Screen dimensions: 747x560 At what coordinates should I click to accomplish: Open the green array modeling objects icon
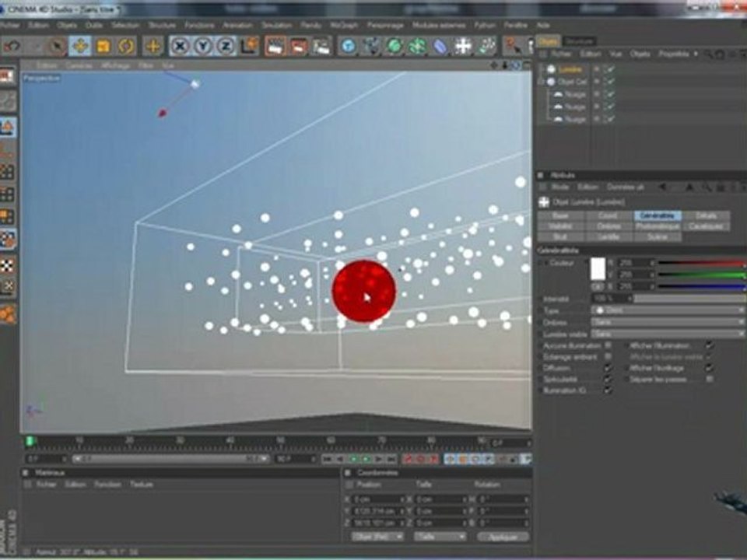pyautogui.click(x=417, y=46)
